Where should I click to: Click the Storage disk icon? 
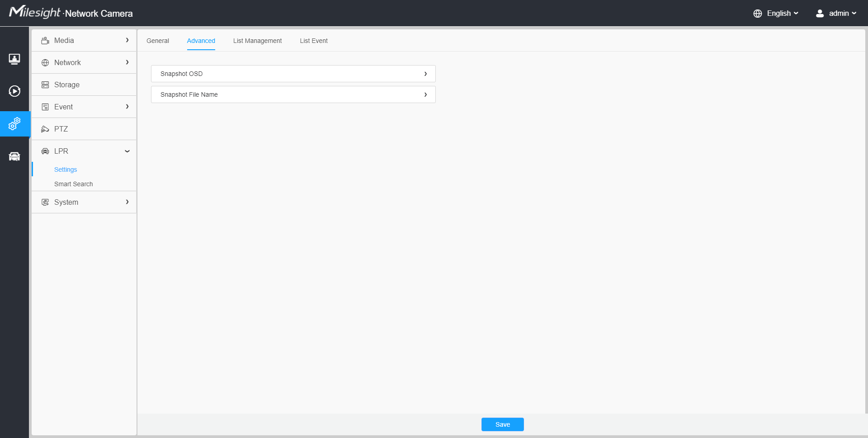[x=45, y=85]
